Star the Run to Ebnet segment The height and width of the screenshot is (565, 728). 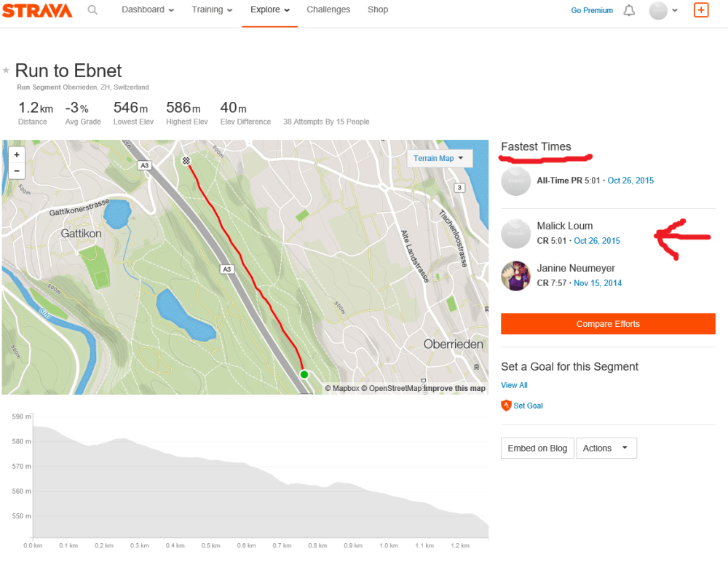pos(6,71)
